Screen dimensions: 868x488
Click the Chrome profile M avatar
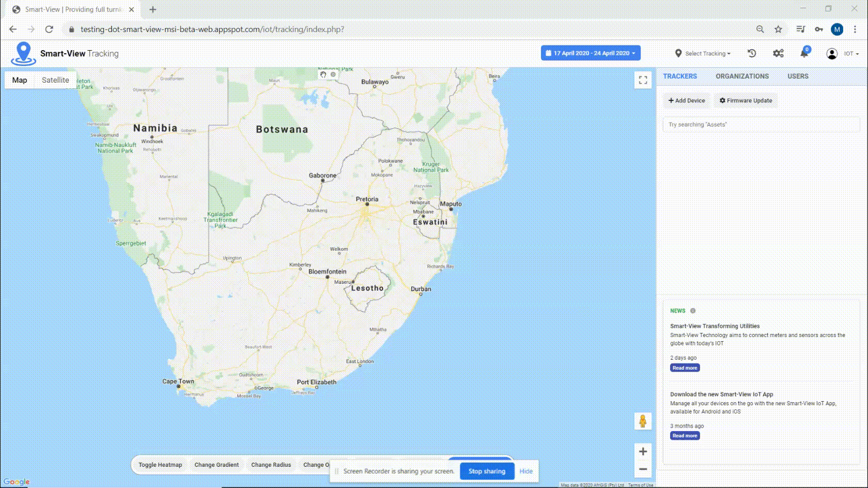[x=837, y=29]
